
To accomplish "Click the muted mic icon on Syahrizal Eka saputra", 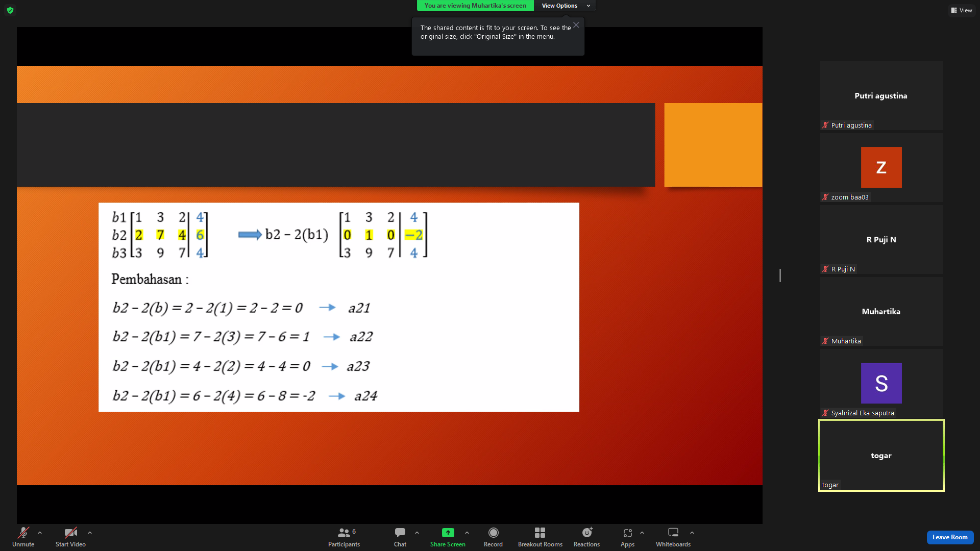I will [825, 413].
